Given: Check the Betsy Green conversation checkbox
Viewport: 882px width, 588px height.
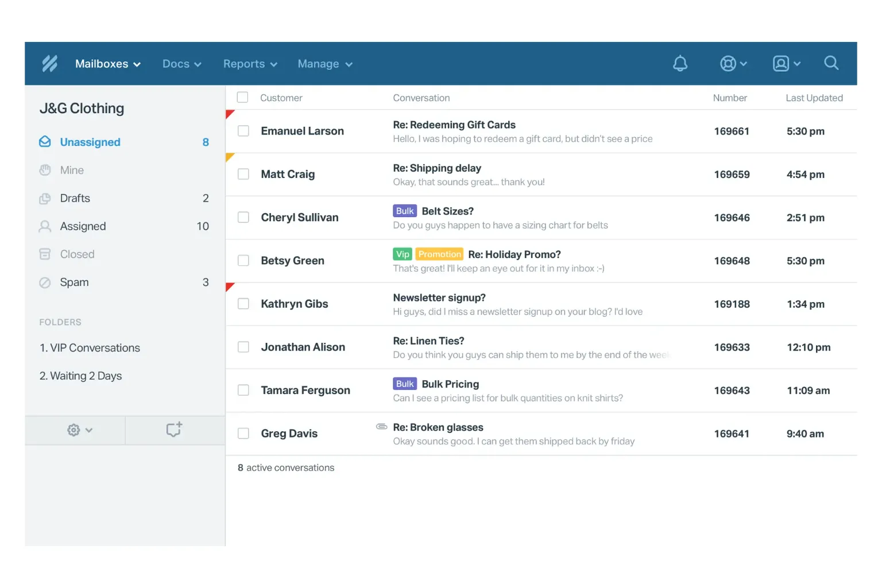Looking at the screenshot, I should (x=243, y=260).
